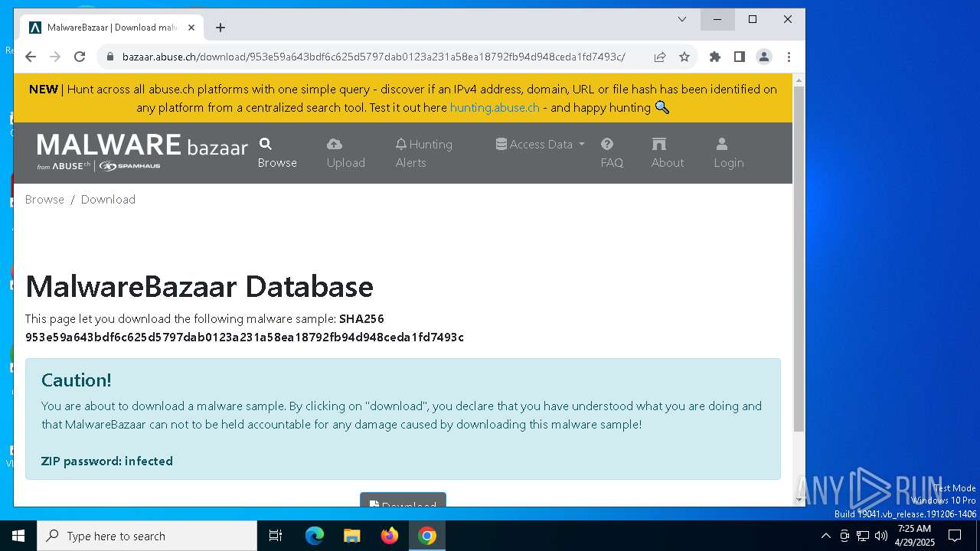Show hidden system tray icons
The height and width of the screenshot is (551, 980).
click(825, 536)
